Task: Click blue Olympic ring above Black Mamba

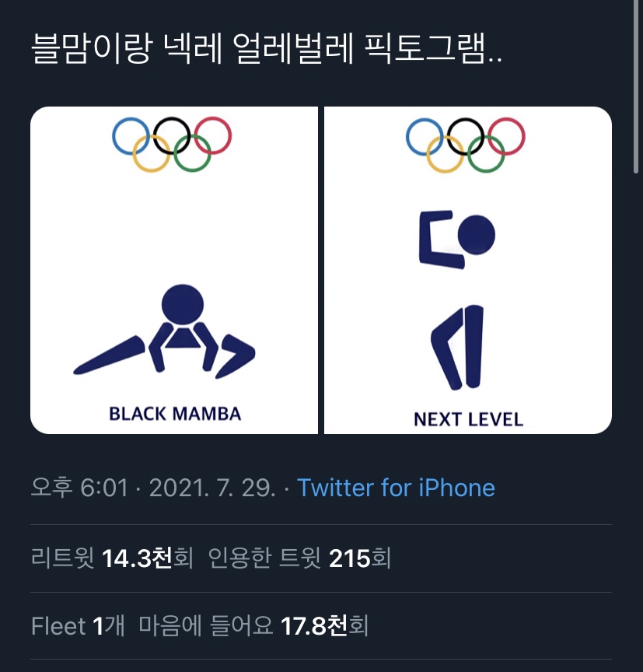Action: pyautogui.click(x=131, y=135)
